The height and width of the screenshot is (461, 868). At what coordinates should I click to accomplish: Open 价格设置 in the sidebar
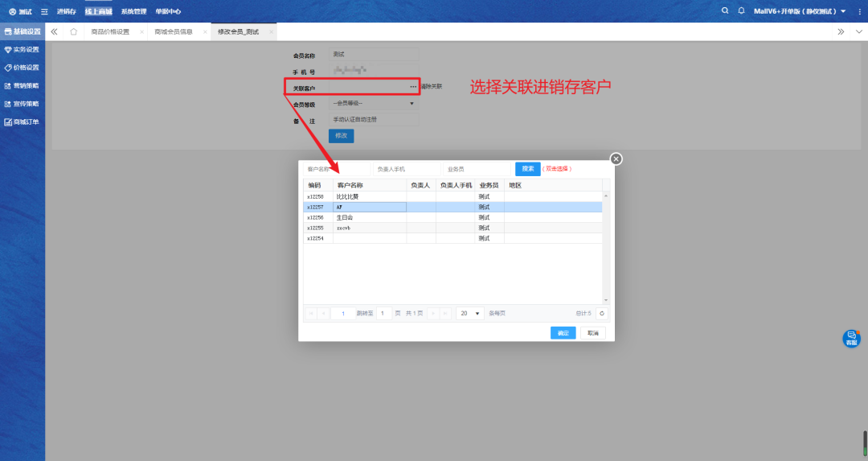tap(23, 68)
